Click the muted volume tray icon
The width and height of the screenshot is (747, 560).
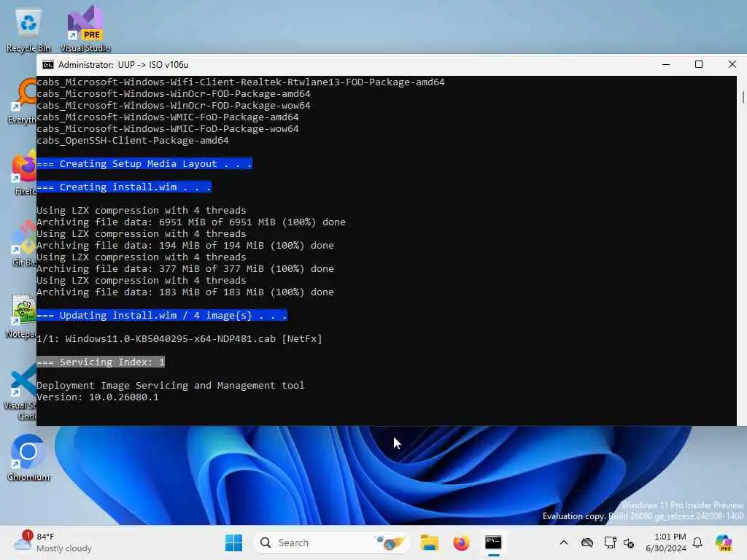click(629, 542)
